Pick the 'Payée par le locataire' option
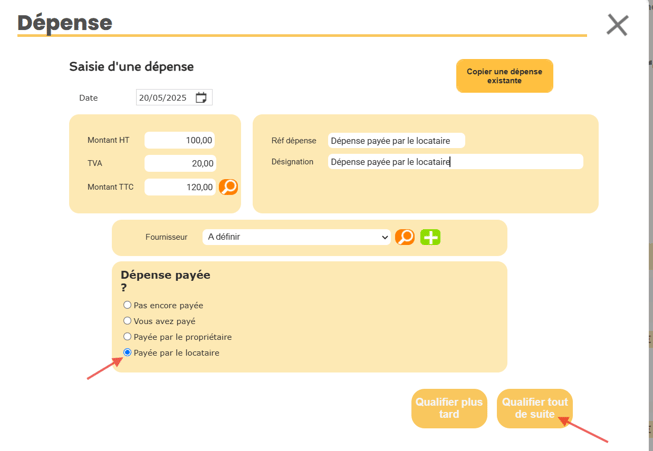 [x=127, y=353]
